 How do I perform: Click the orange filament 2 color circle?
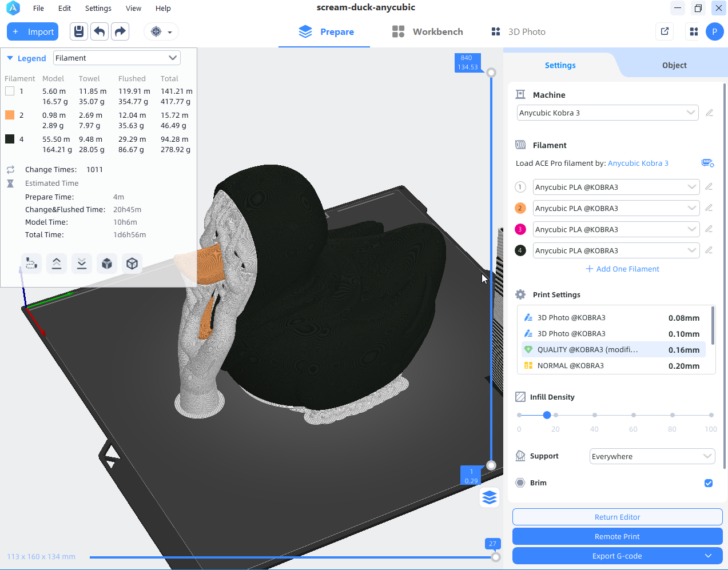(x=520, y=208)
